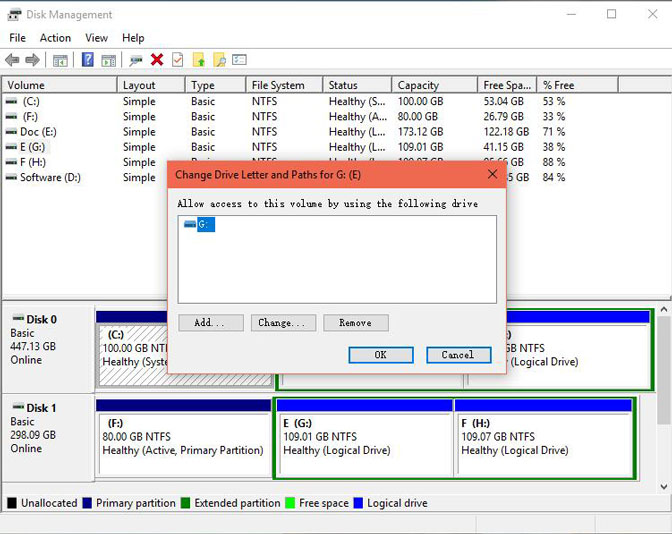Maximize the Disk Management window
Viewport: 672px width, 534px height.
click(x=612, y=14)
